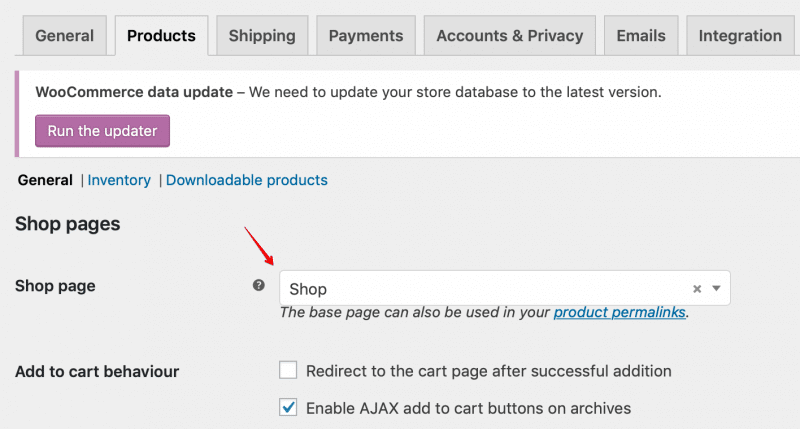Image resolution: width=800 pixels, height=429 pixels.
Task: Follow the product permalinks link
Action: (620, 312)
